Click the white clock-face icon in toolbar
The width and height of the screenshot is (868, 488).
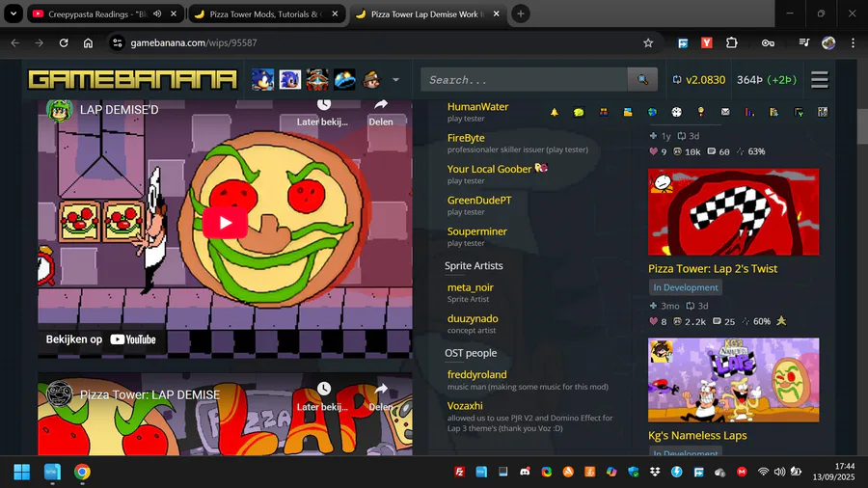tap(676, 112)
